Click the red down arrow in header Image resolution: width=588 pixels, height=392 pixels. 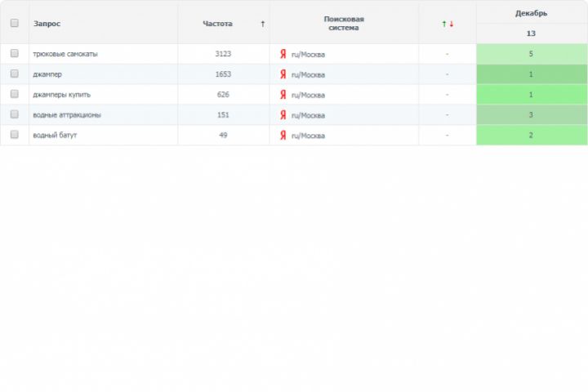point(452,24)
